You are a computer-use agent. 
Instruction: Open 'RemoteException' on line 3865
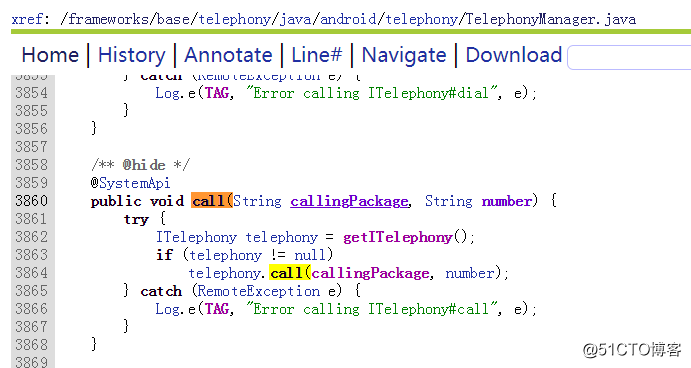pos(258,291)
